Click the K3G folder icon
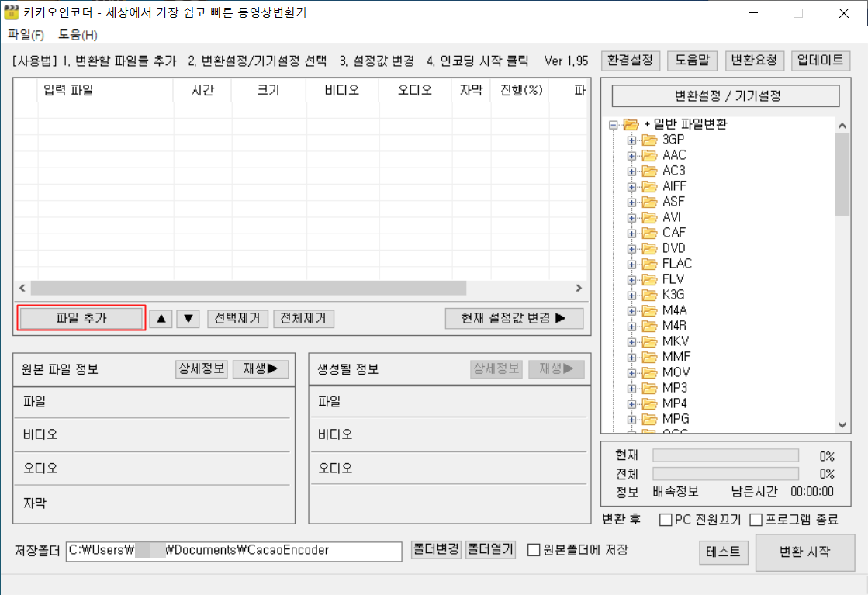868x595 pixels. point(649,295)
